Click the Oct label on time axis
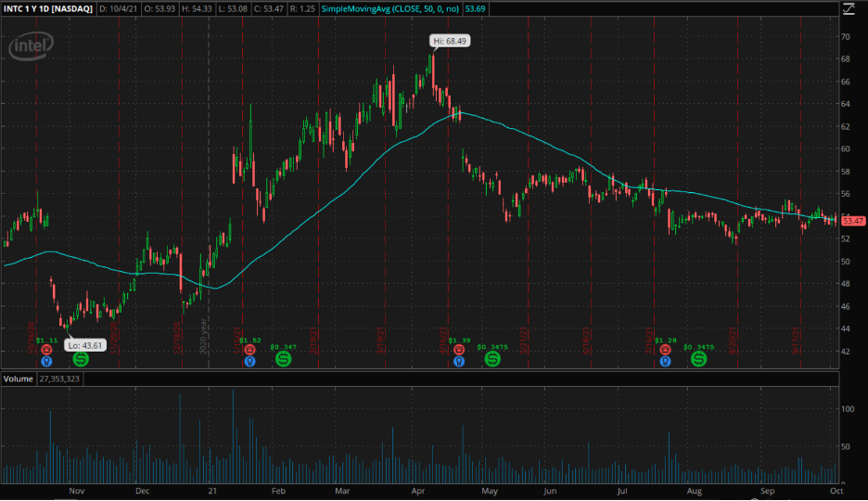 (836, 491)
